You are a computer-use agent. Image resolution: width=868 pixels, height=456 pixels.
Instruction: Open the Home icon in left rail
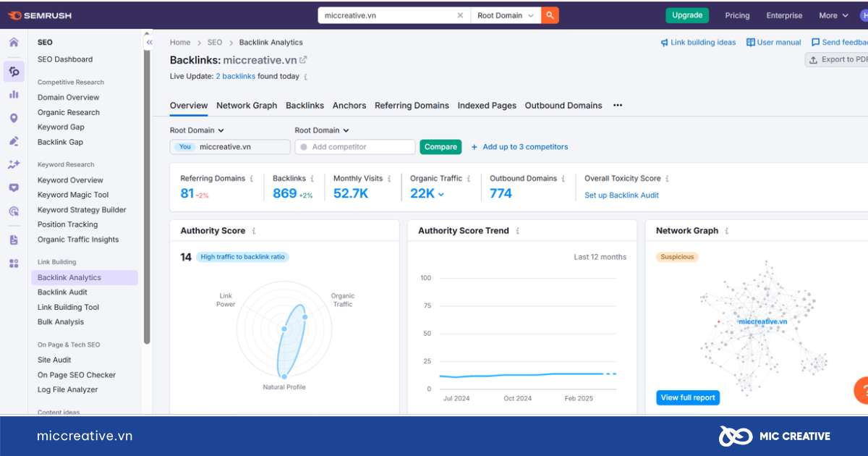tap(14, 42)
